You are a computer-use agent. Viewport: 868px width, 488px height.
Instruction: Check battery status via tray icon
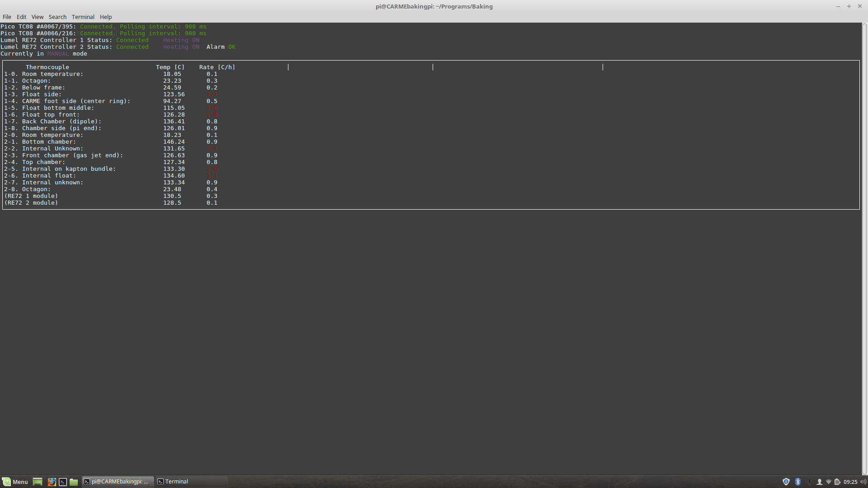(x=837, y=482)
